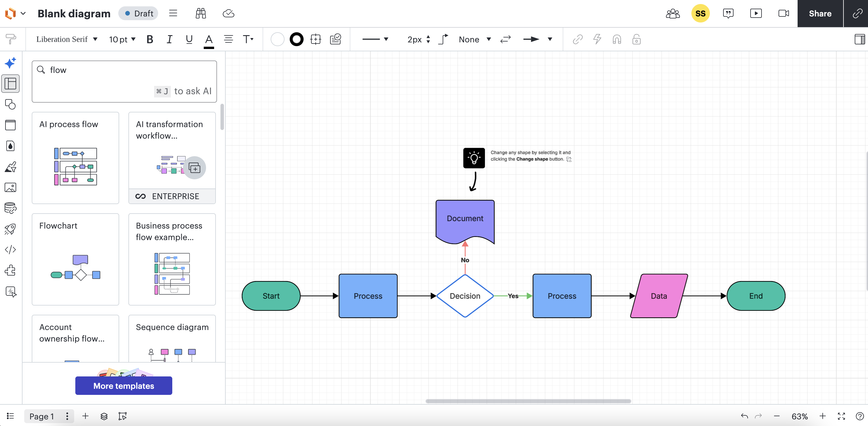Check the cloud save status icon

(229, 14)
